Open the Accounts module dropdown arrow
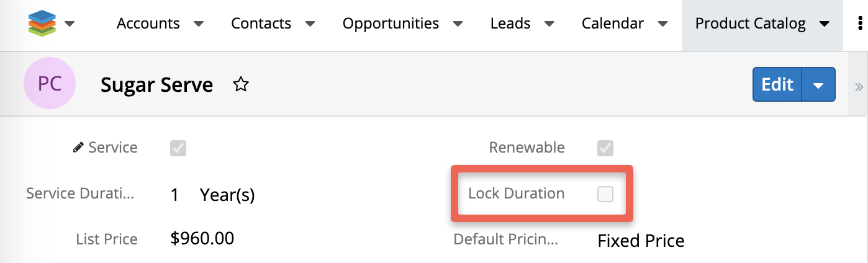 point(199,24)
